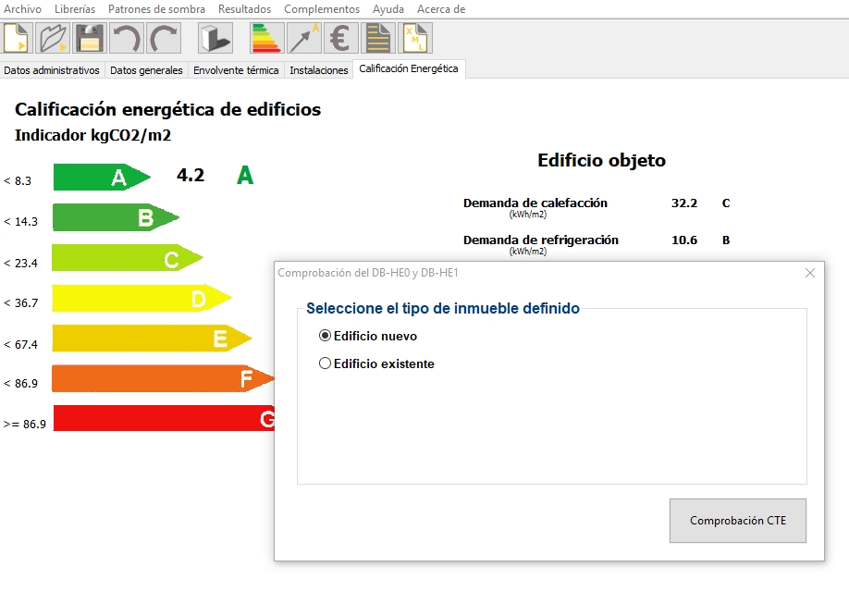Open the Librerías menu
Image resolution: width=849 pixels, height=616 pixels.
click(x=75, y=9)
